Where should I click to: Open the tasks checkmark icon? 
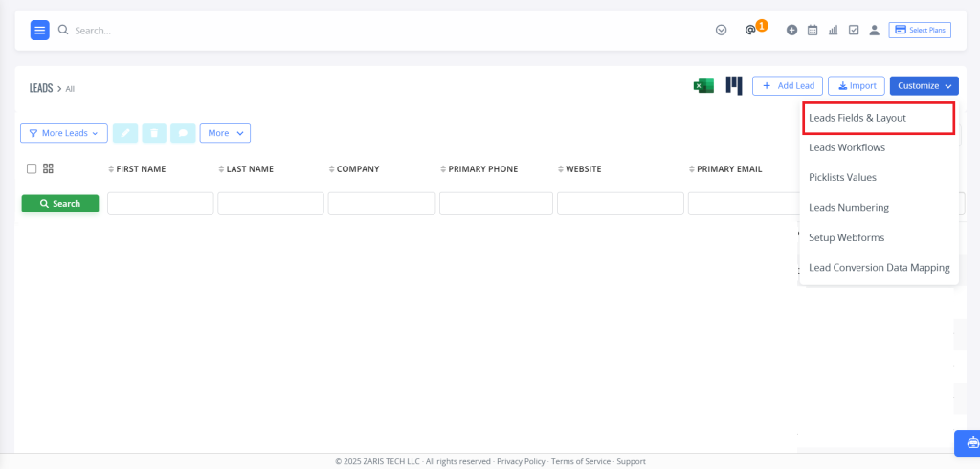point(854,30)
